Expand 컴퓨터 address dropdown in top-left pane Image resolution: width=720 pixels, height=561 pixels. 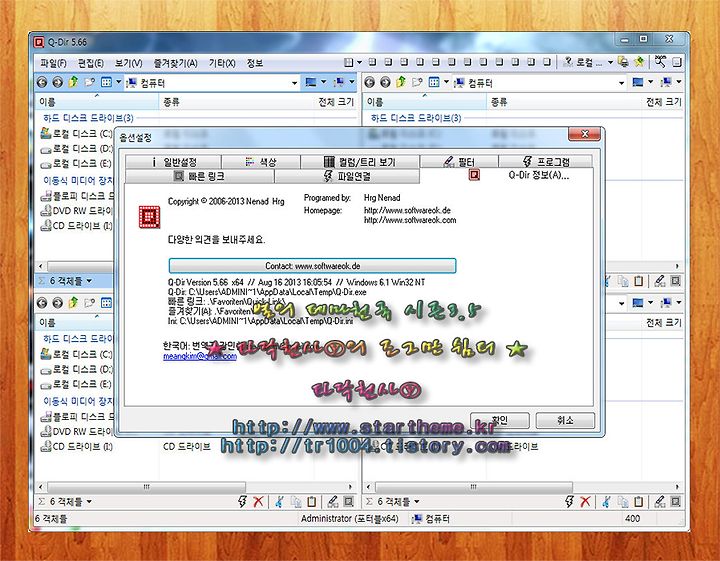click(294, 83)
